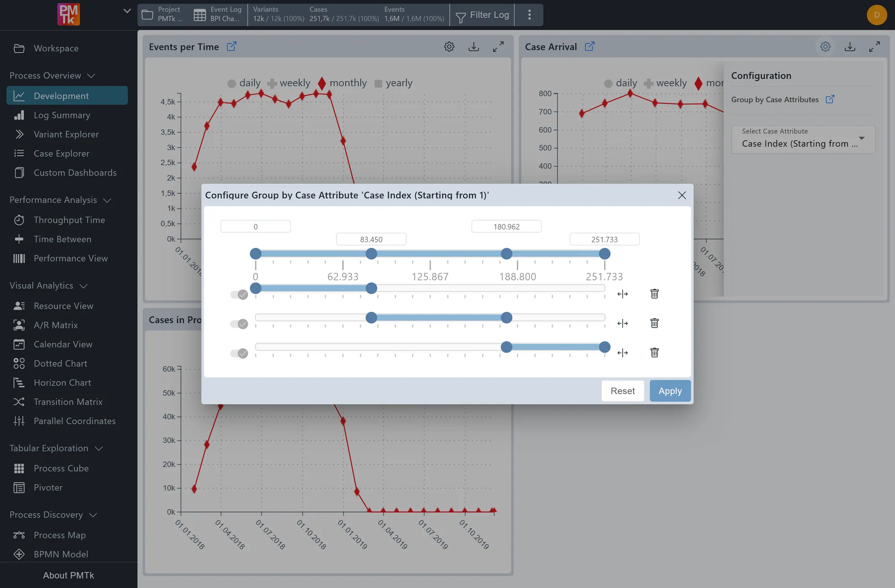Open the Dotted Chart view
This screenshot has width=895, height=588.
pos(67,364)
